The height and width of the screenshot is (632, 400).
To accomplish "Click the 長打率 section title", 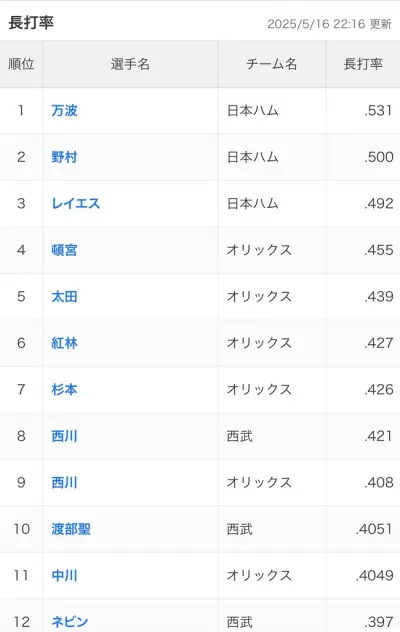I will point(31,22).
